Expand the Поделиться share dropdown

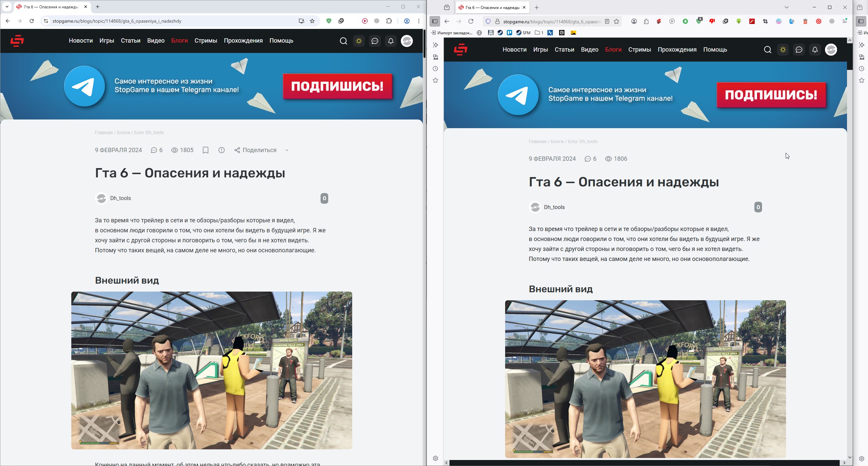click(x=287, y=150)
